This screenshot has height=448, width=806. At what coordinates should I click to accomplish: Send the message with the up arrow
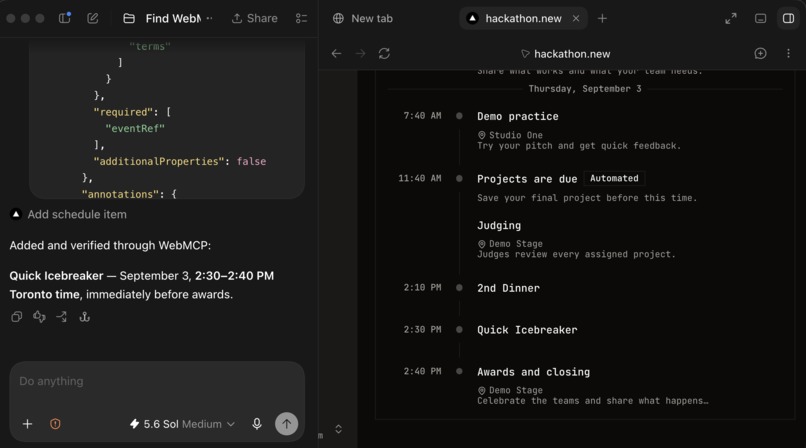[286, 424]
